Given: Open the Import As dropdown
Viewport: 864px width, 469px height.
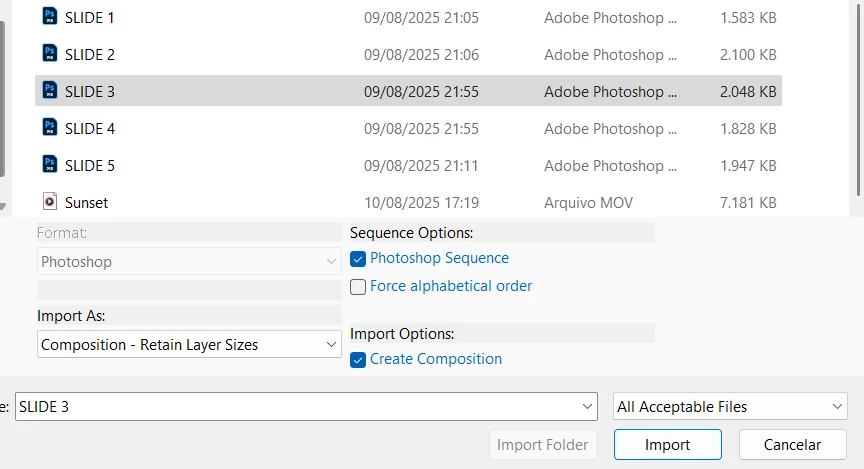Looking at the screenshot, I should tap(189, 345).
